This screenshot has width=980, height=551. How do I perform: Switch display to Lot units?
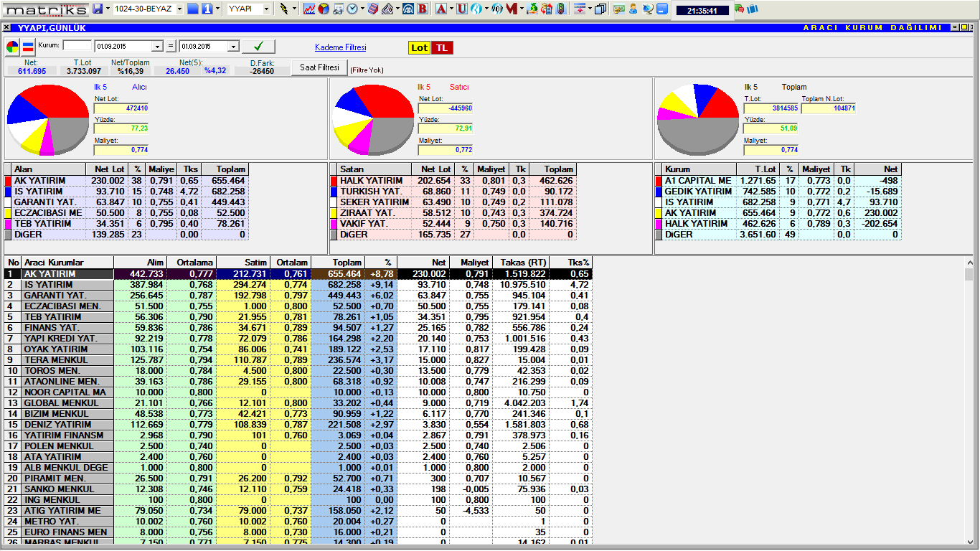419,47
